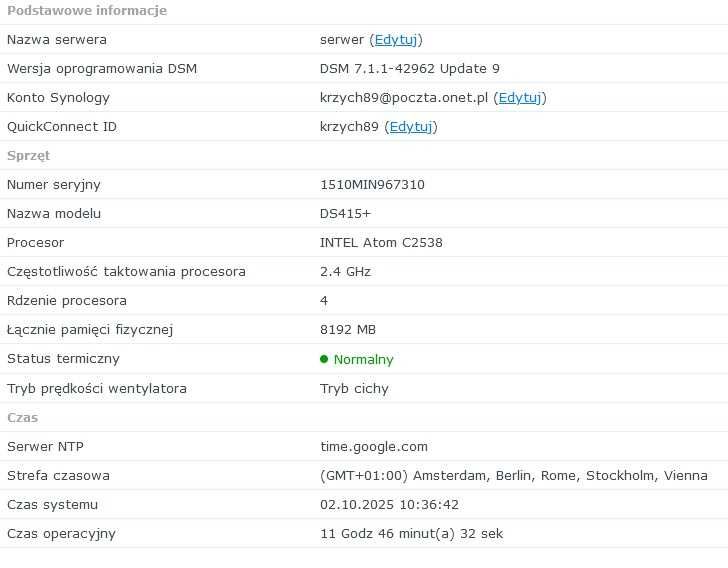This screenshot has width=728, height=568.
Task: Click the time.google.com NTP server value
Action: 373,447
